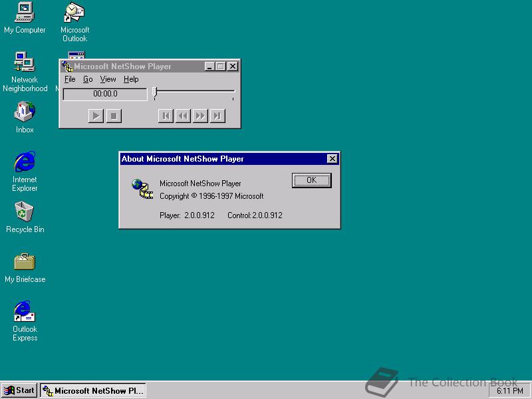Open the Start menu
Image resolution: width=532 pixels, height=399 pixels.
[x=19, y=390]
